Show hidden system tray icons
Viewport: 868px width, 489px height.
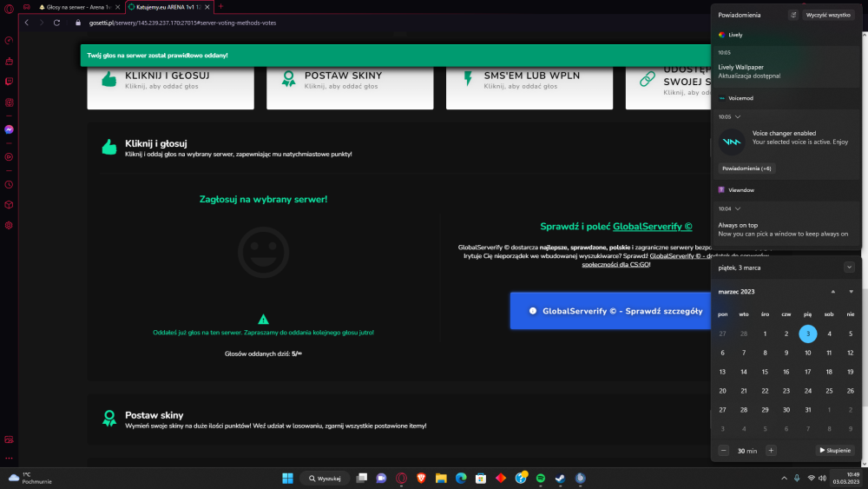pos(784,478)
